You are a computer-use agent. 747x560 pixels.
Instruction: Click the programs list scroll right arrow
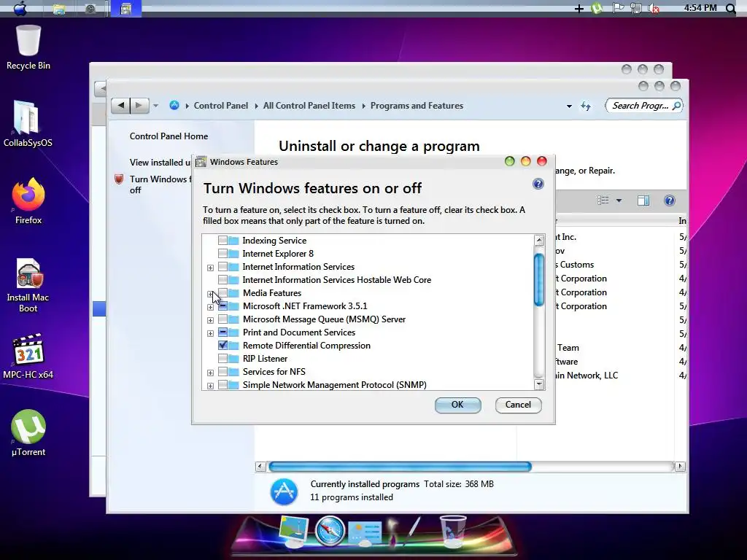tap(681, 466)
